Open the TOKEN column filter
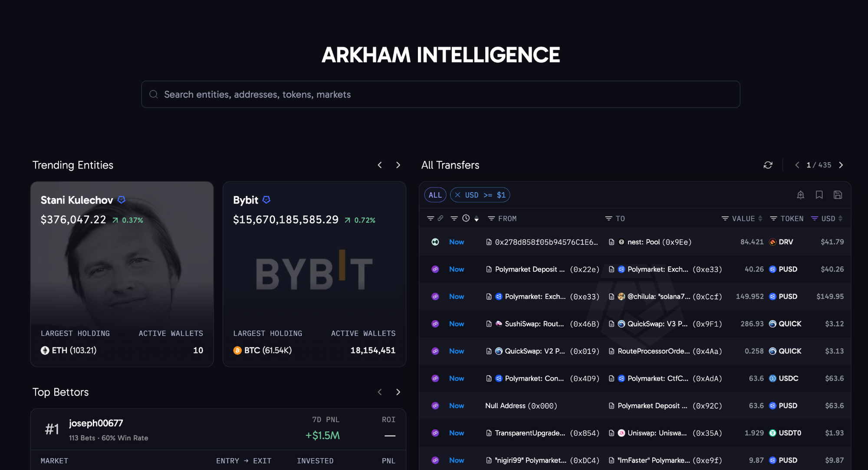868x470 pixels. click(x=773, y=219)
